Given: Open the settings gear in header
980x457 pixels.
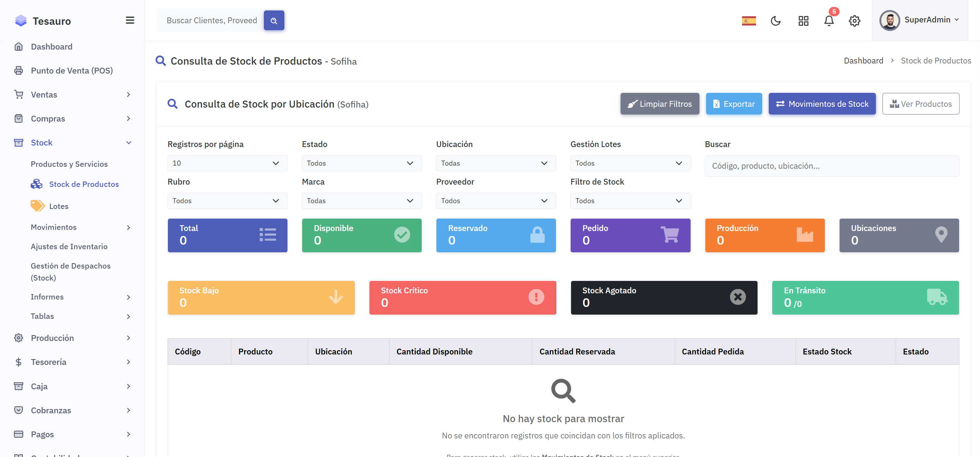Looking at the screenshot, I should [854, 21].
